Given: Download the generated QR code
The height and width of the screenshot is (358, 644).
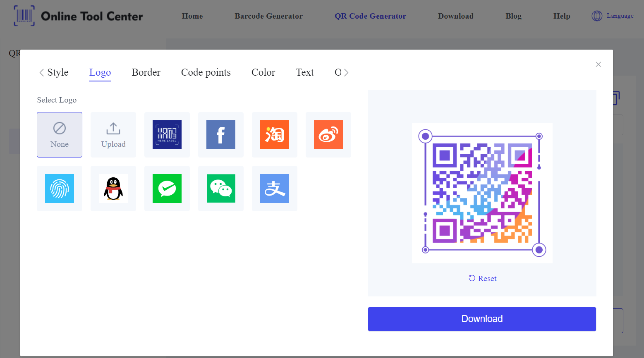Looking at the screenshot, I should click(482, 319).
